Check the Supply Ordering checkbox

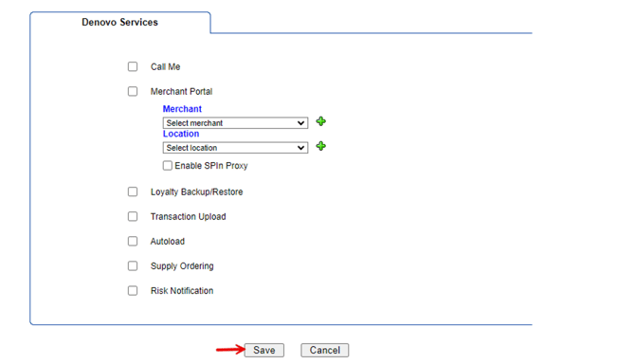[133, 266]
